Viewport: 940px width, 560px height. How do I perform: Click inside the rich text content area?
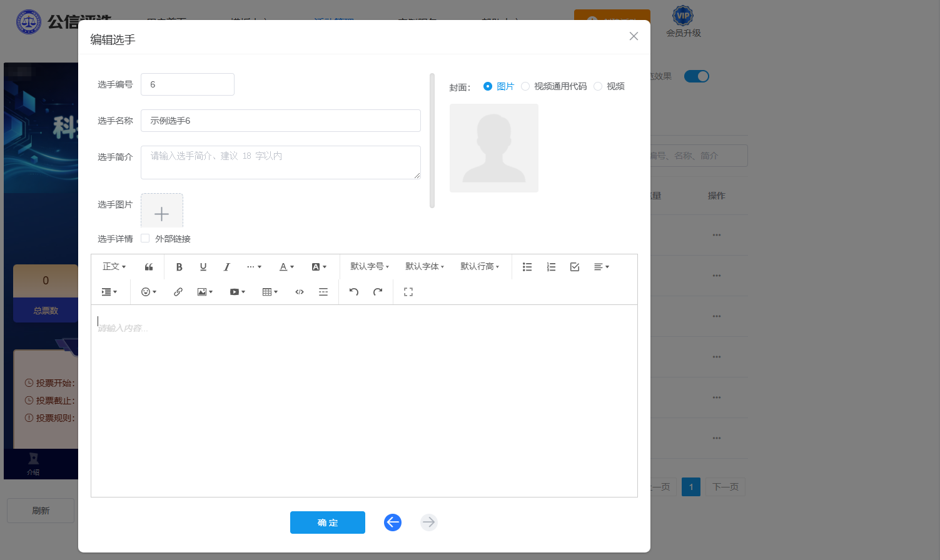pyautogui.click(x=364, y=401)
